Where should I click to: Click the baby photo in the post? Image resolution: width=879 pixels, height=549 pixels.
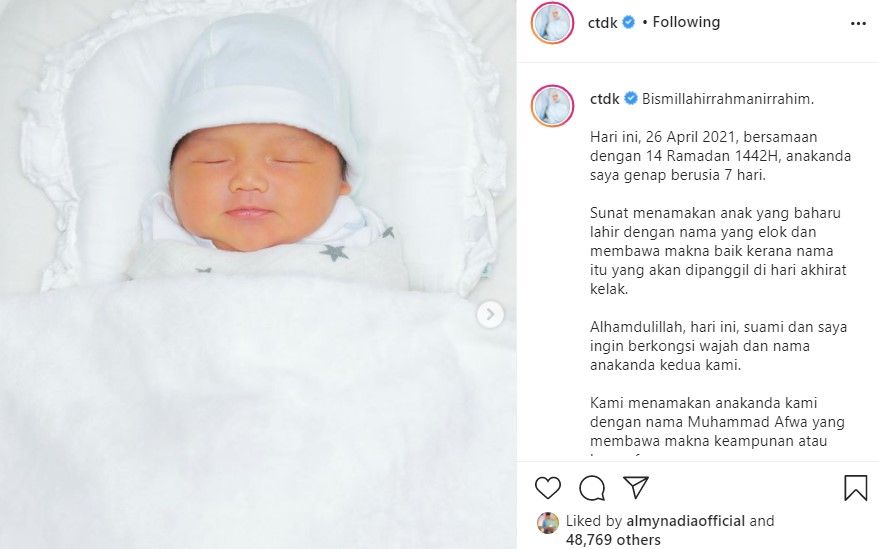pyautogui.click(x=258, y=274)
